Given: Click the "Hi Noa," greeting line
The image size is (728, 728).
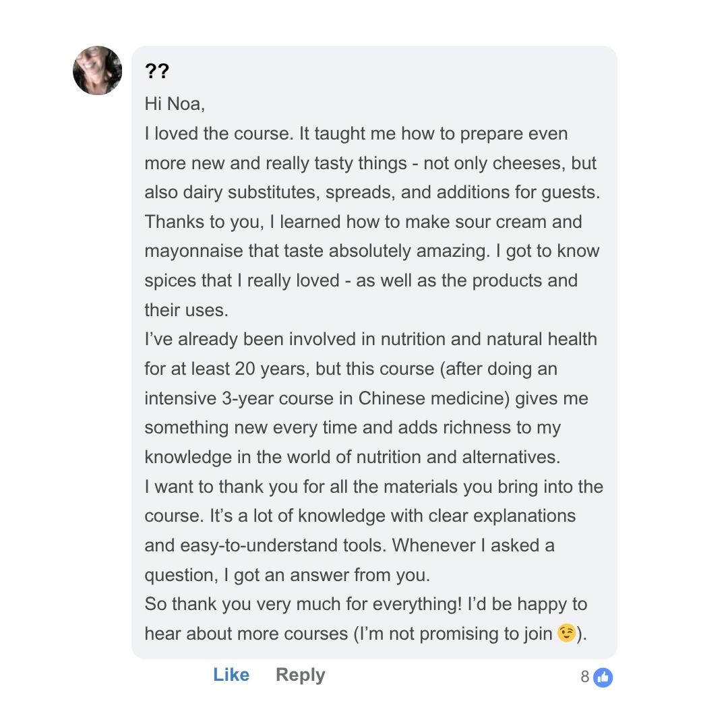Looking at the screenshot, I should (x=175, y=104).
